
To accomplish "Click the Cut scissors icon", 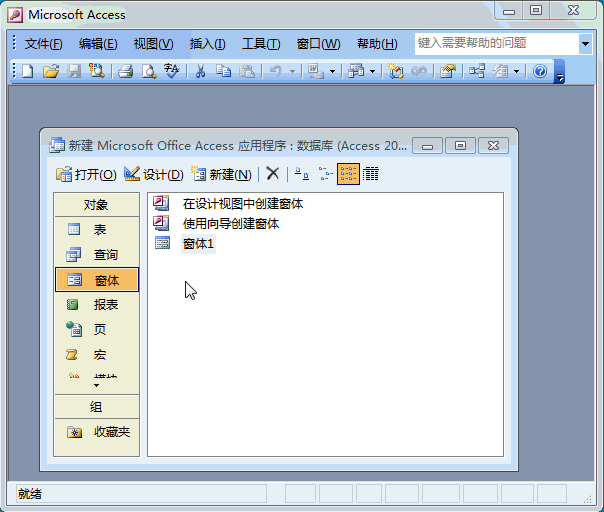I will [200, 72].
